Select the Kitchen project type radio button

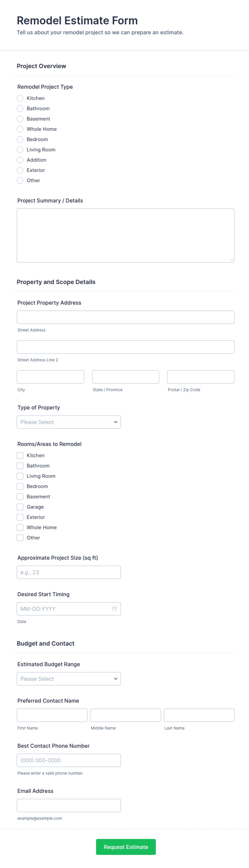[x=20, y=98]
